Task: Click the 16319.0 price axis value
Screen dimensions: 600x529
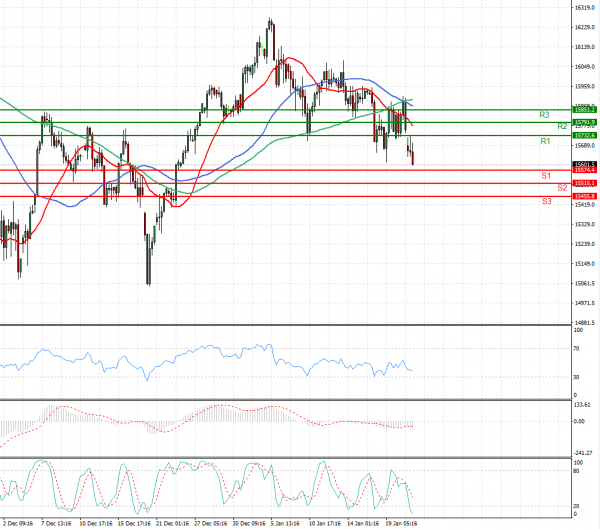Action: 585,7
